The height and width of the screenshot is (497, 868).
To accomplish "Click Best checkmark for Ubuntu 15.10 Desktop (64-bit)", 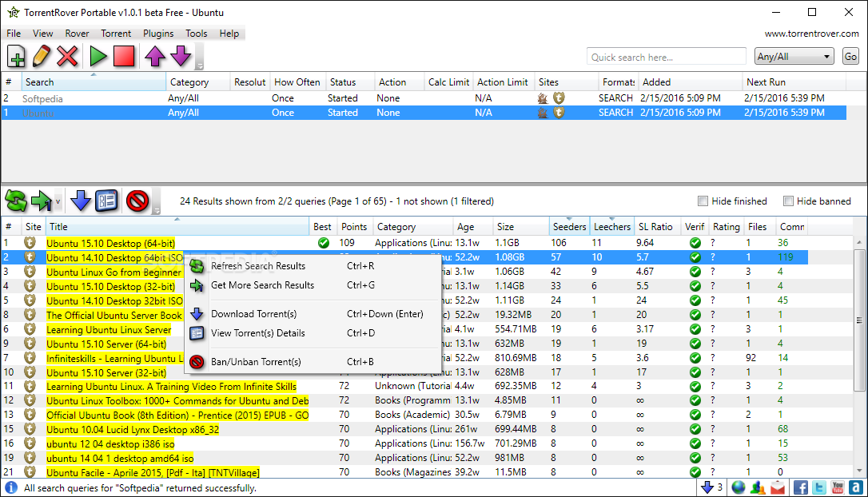I will (323, 243).
